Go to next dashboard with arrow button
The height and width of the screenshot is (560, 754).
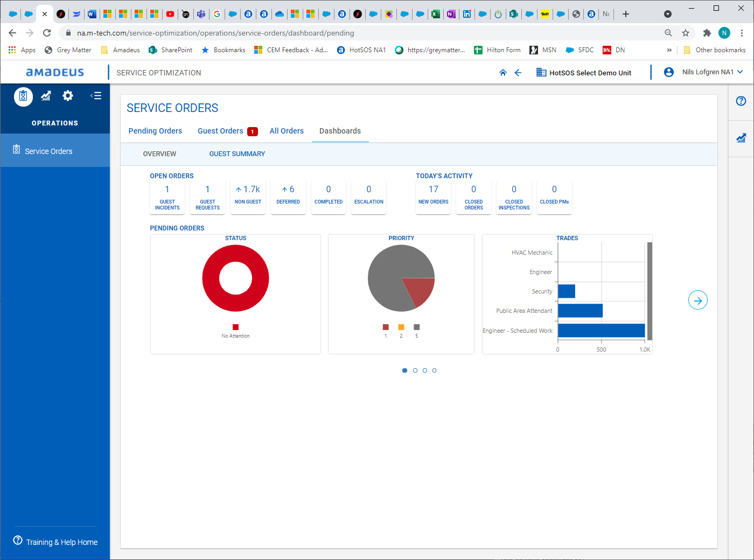(698, 300)
